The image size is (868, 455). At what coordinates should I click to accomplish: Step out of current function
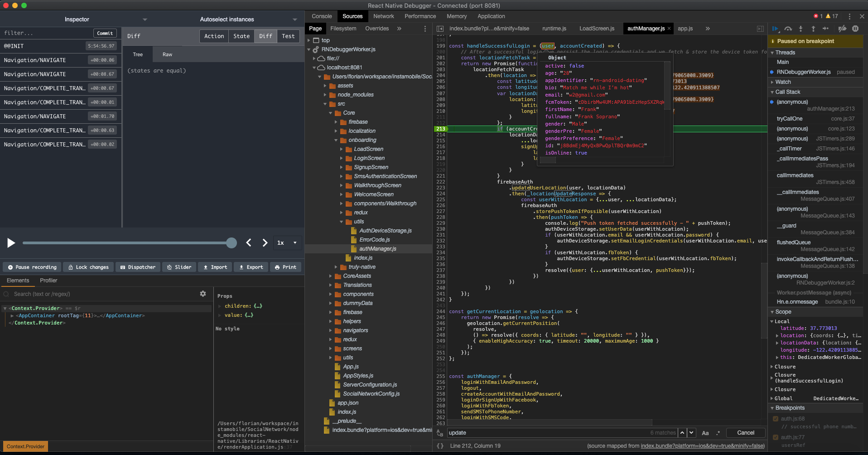click(813, 29)
